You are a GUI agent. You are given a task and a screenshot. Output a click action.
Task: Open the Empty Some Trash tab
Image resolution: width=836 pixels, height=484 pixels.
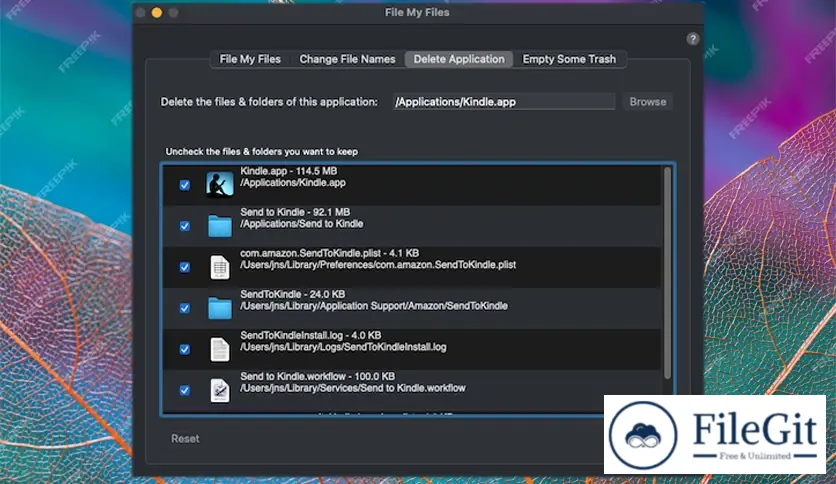569,59
